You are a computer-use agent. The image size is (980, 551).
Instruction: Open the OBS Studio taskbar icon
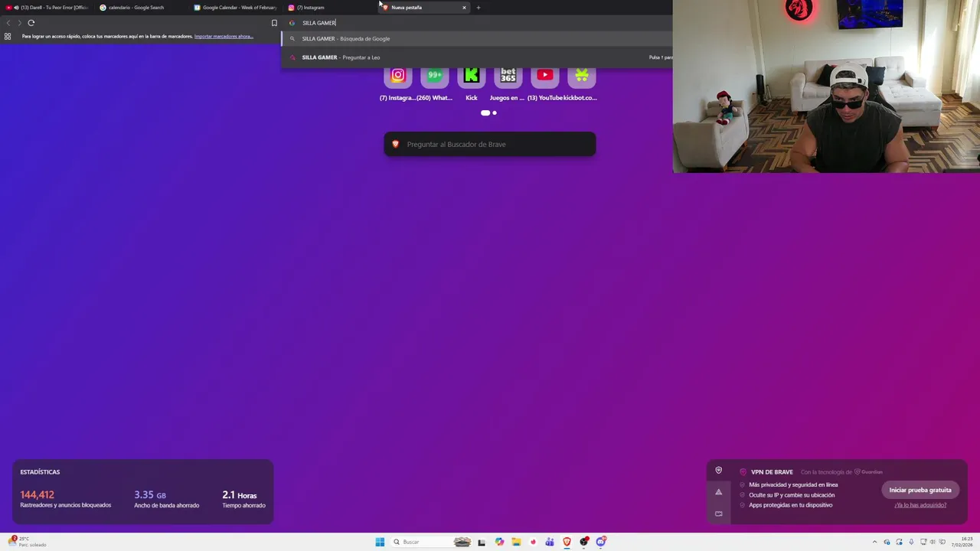tap(583, 542)
